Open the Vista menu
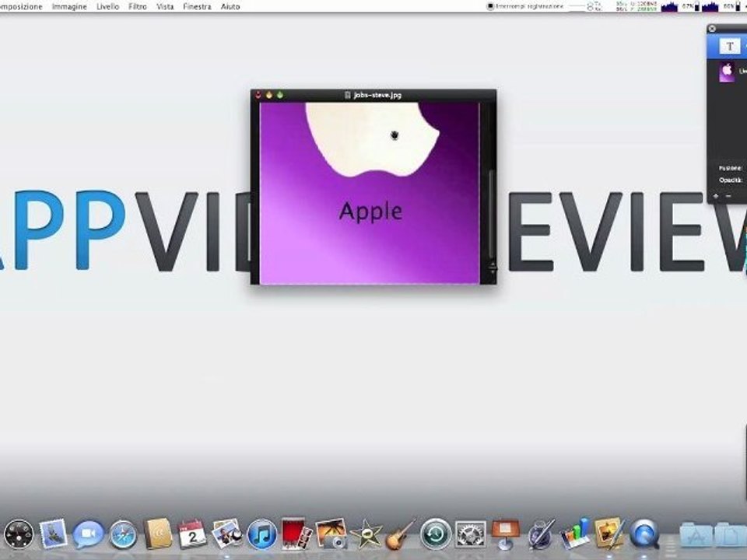The width and height of the screenshot is (747, 560). coord(165,7)
